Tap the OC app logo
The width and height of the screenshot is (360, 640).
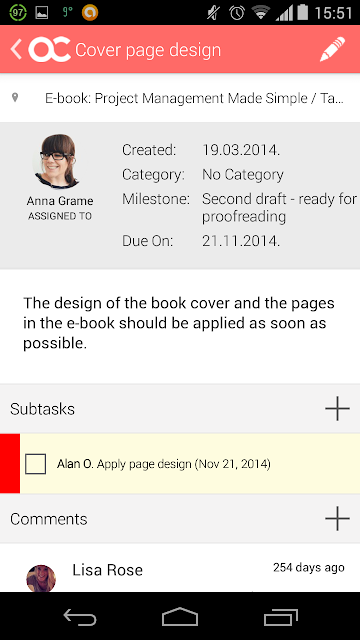click(x=50, y=49)
